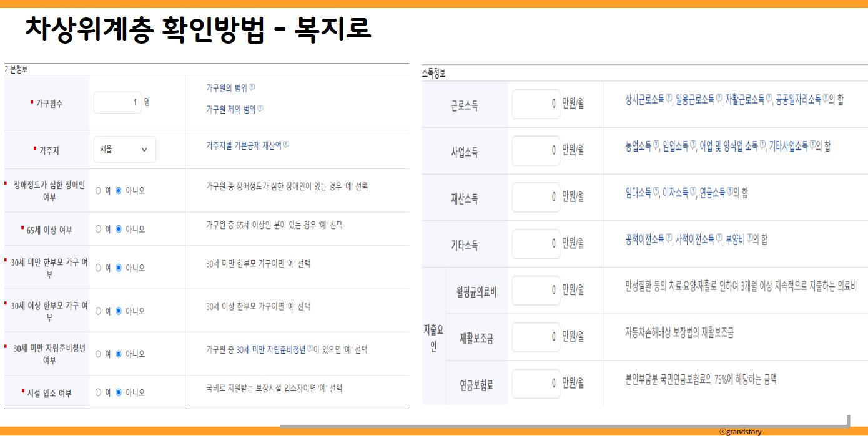
Task: Select 아니오 for 30세 미만 한부모 가구
Action: [119, 268]
